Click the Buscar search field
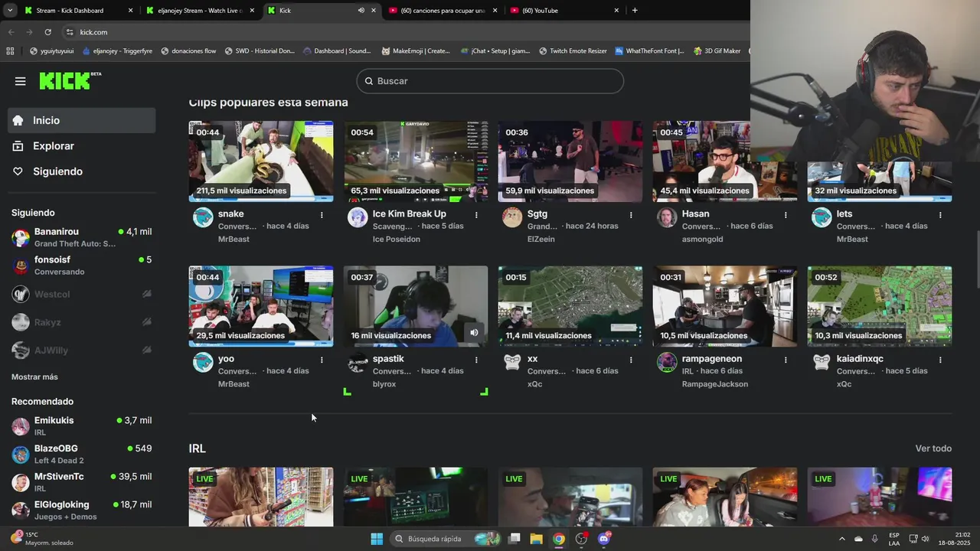The image size is (980, 551). pos(490,81)
